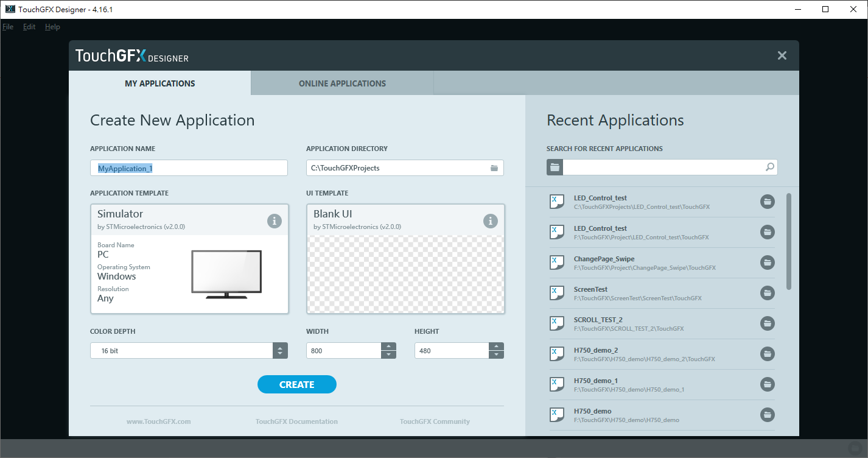Viewport: 868px width, 458px height.
Task: Open folder icon for H750_demo
Action: [x=767, y=415]
